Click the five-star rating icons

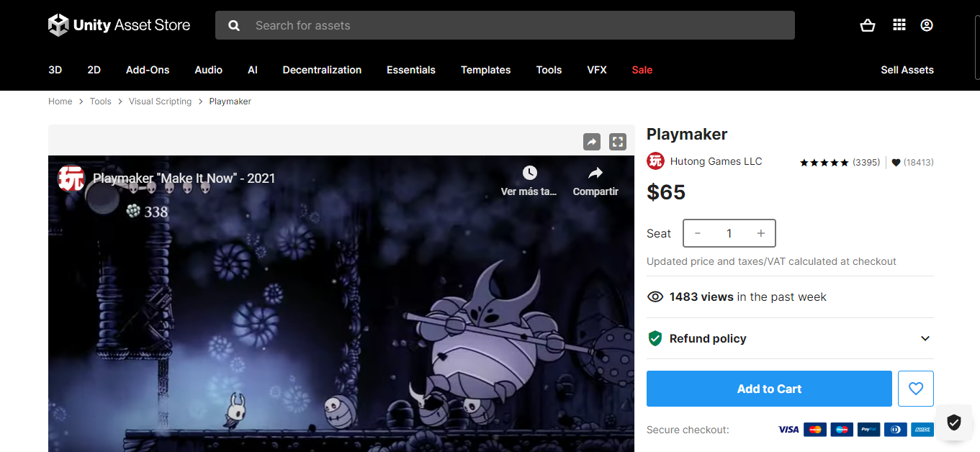[824, 163]
